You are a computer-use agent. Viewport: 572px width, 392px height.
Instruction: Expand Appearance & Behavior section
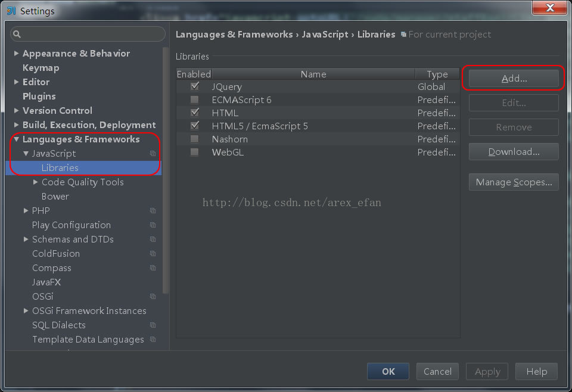(17, 53)
